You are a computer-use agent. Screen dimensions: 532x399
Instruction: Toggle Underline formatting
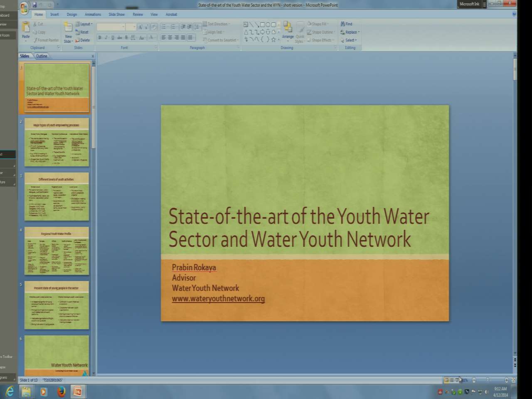click(113, 37)
